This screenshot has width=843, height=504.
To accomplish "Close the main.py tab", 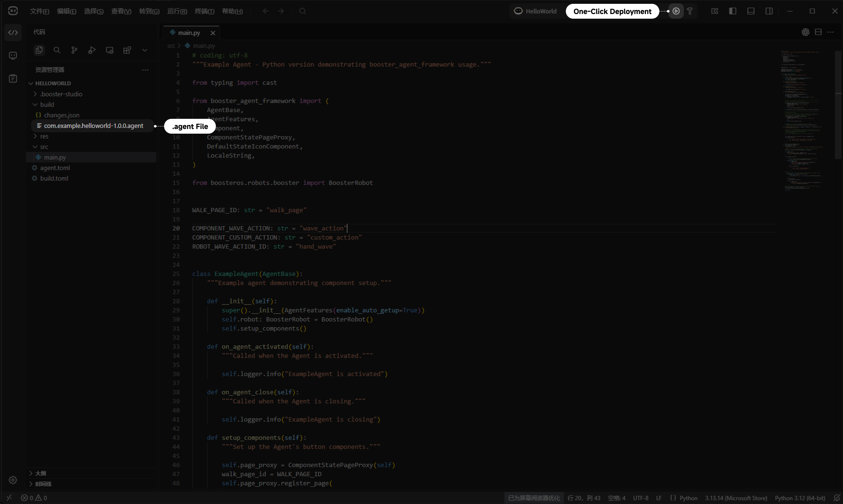I will pos(213,33).
